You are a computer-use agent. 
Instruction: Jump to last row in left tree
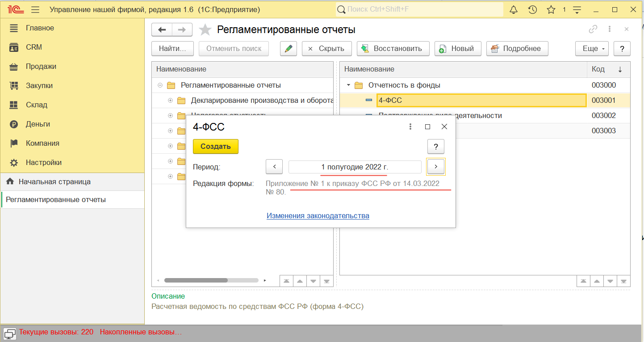(326, 281)
